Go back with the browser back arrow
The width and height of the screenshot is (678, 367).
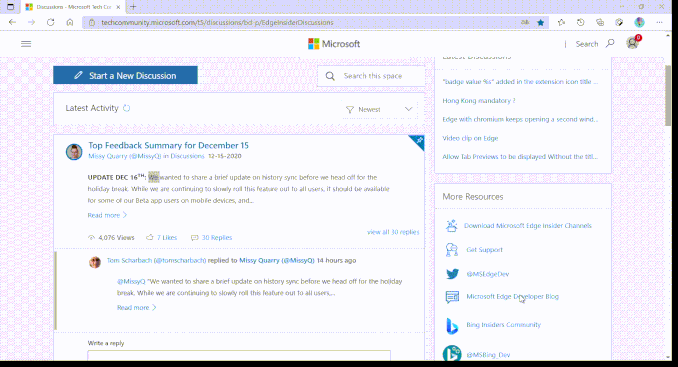[12, 22]
